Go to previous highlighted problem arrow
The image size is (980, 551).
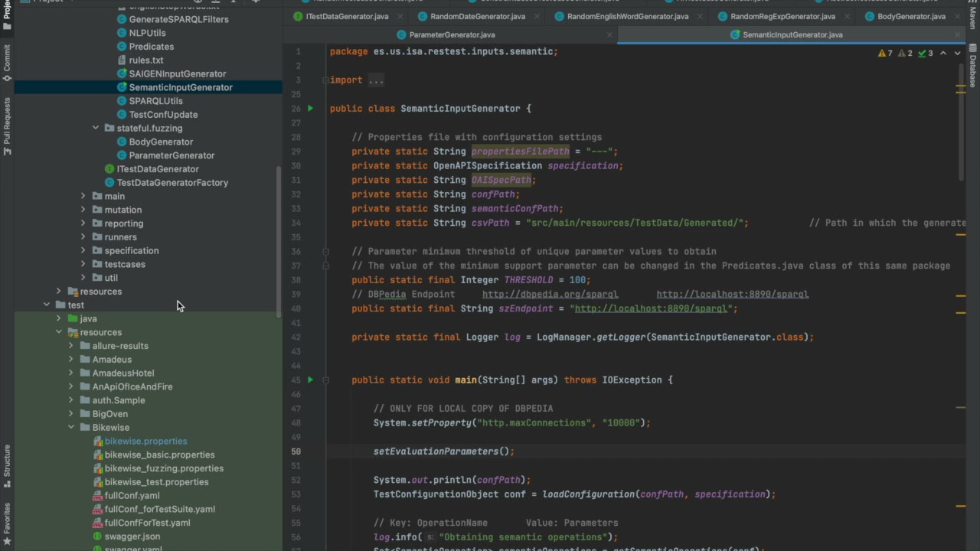click(943, 54)
